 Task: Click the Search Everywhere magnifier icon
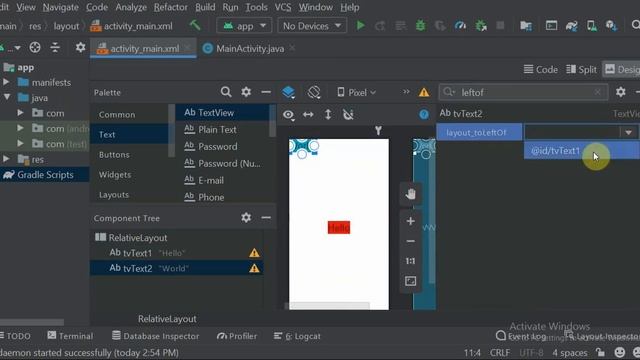635,25
